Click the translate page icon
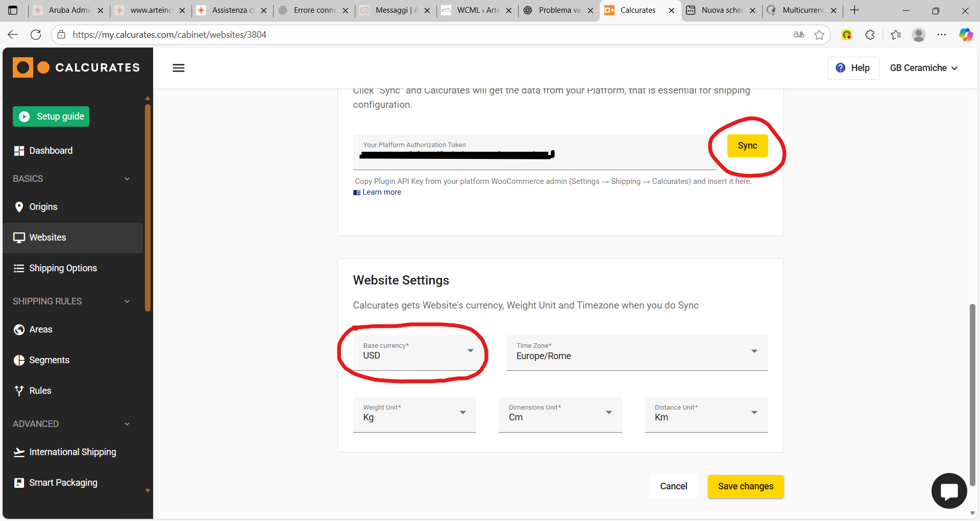Screen dimensions: 980x521 pyautogui.click(x=799, y=35)
